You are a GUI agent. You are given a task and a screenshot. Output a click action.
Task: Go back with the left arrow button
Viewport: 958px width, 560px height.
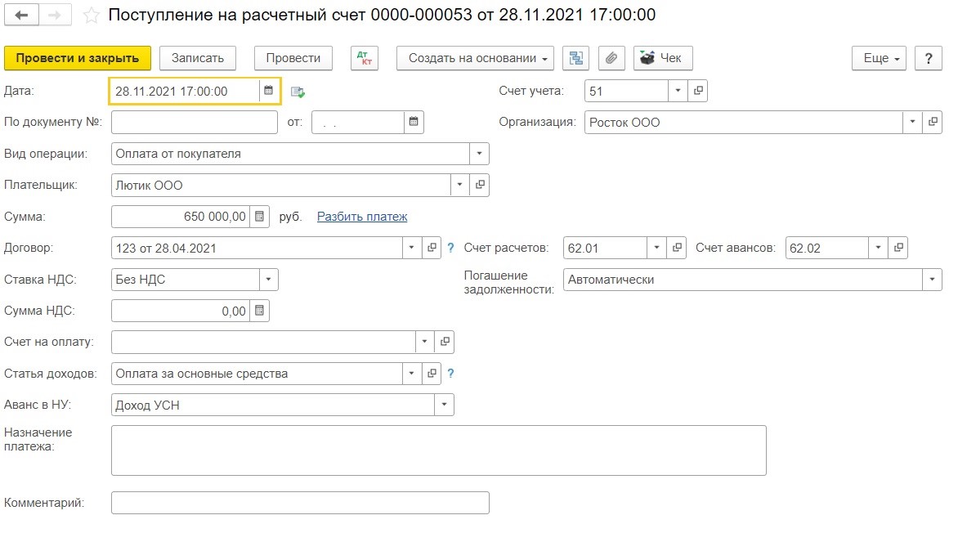(x=21, y=16)
